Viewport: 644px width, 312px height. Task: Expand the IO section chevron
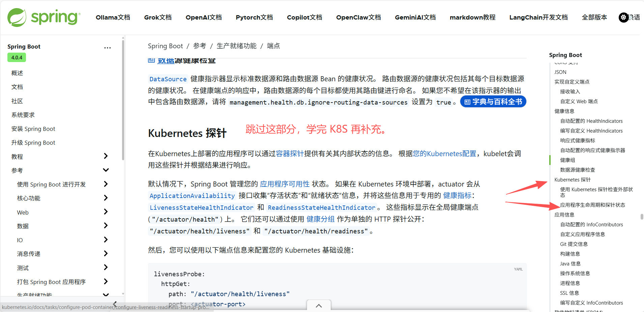click(x=106, y=239)
